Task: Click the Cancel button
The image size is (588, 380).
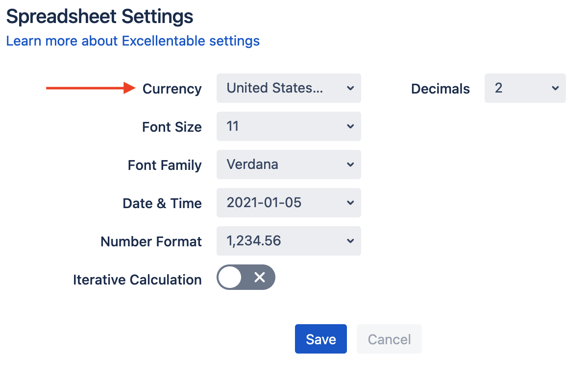Action: 389,339
